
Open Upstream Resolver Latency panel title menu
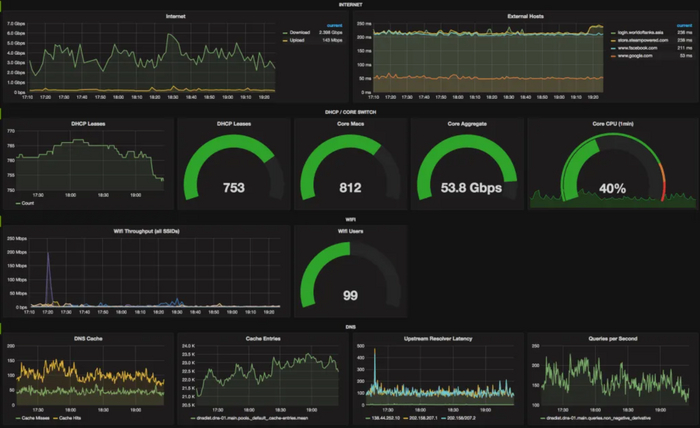click(438, 339)
